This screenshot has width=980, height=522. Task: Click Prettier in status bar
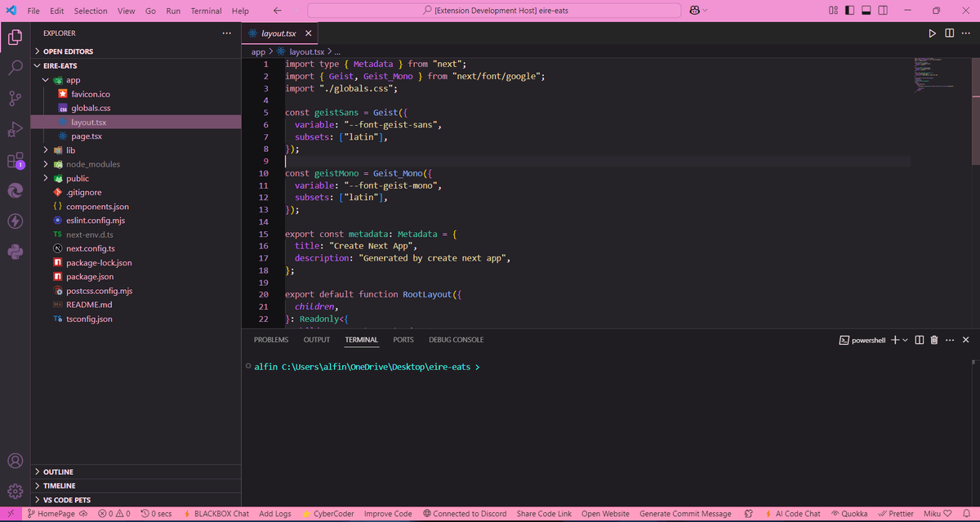coord(896,514)
